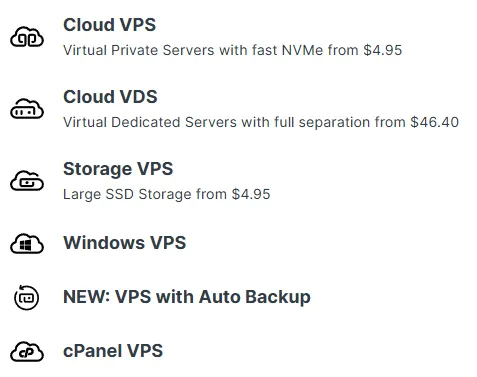Click the Windows logo cloud icon

27,243
